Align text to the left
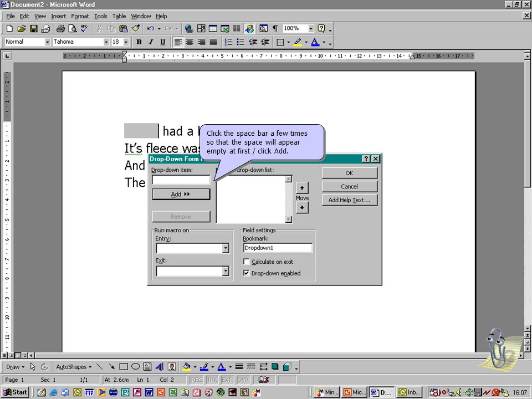 pyautogui.click(x=178, y=42)
